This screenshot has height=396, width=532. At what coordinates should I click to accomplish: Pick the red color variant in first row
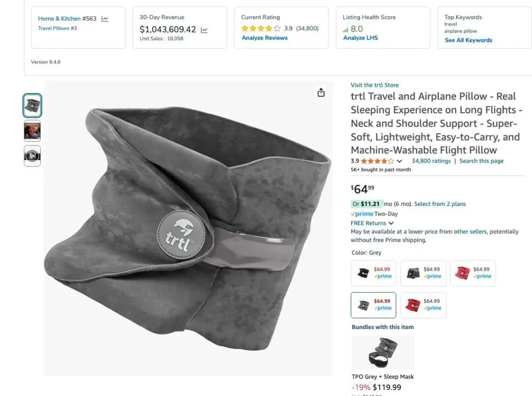[473, 273]
